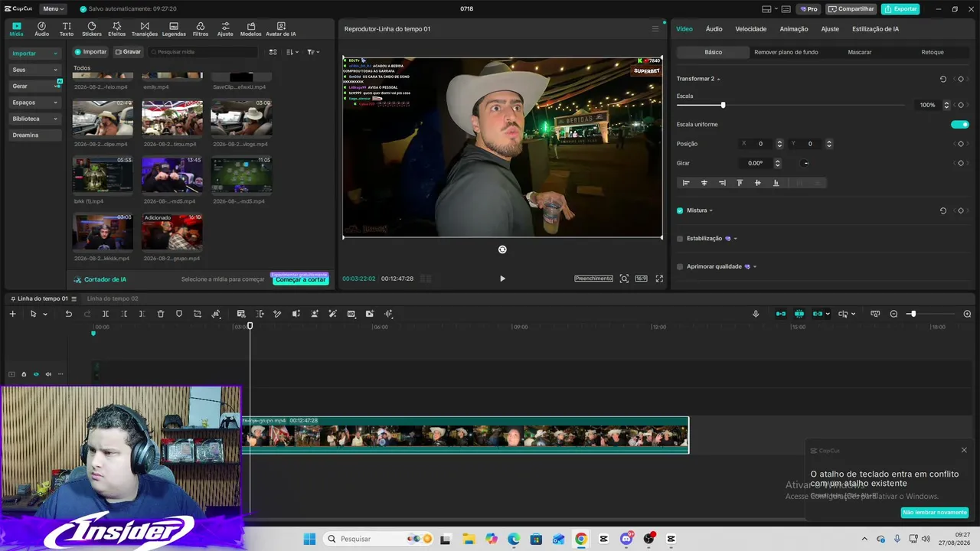Viewport: 980px width, 551px height.
Task: Expand the Espaços sidebar section
Action: [x=34, y=103]
